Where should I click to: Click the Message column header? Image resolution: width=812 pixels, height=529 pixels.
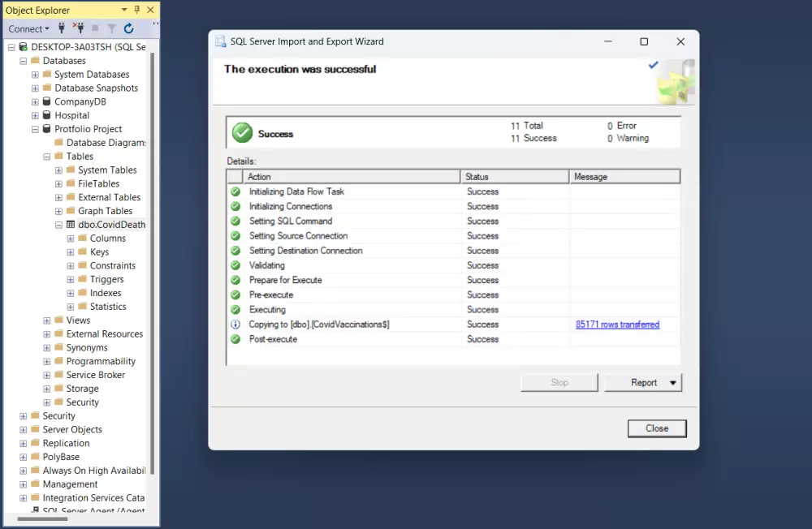click(624, 177)
